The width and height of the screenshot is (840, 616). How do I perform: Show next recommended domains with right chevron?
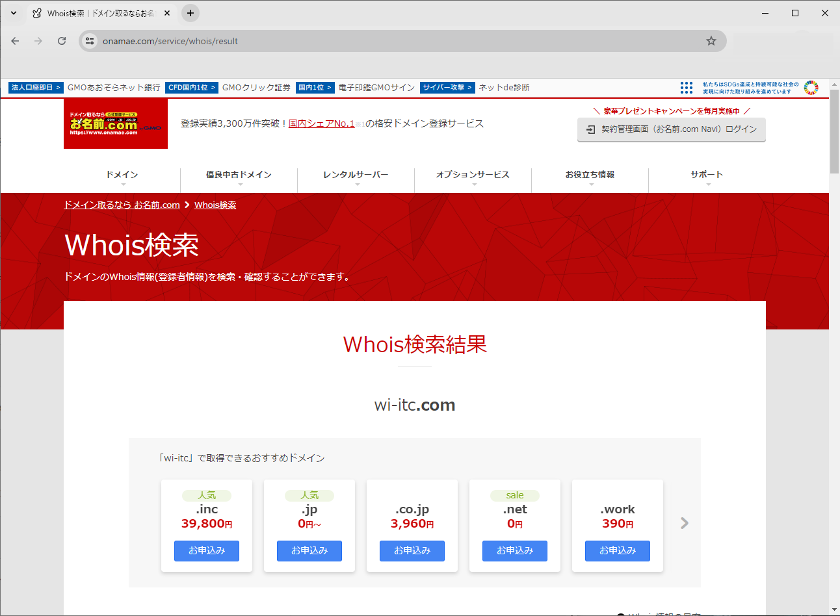tap(684, 523)
